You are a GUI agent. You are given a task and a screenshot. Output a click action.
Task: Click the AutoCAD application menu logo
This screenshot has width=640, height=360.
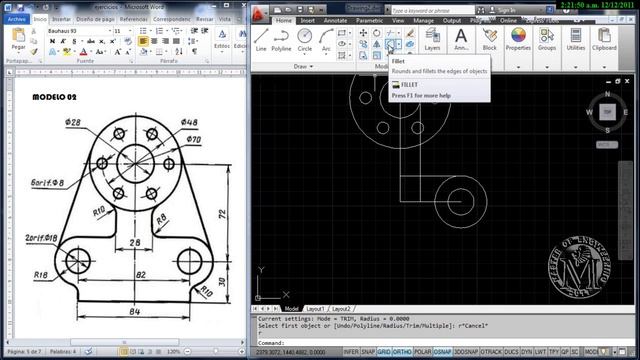(260, 14)
